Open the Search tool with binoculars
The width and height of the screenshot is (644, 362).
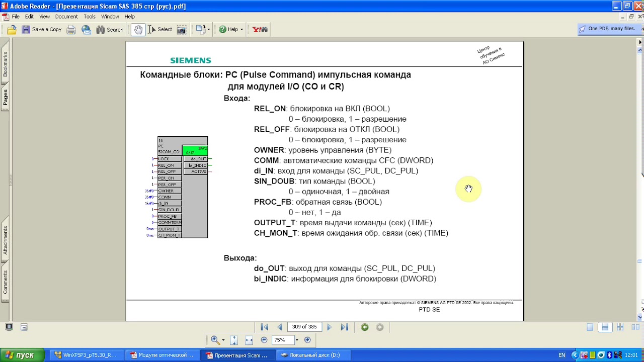coord(110,30)
